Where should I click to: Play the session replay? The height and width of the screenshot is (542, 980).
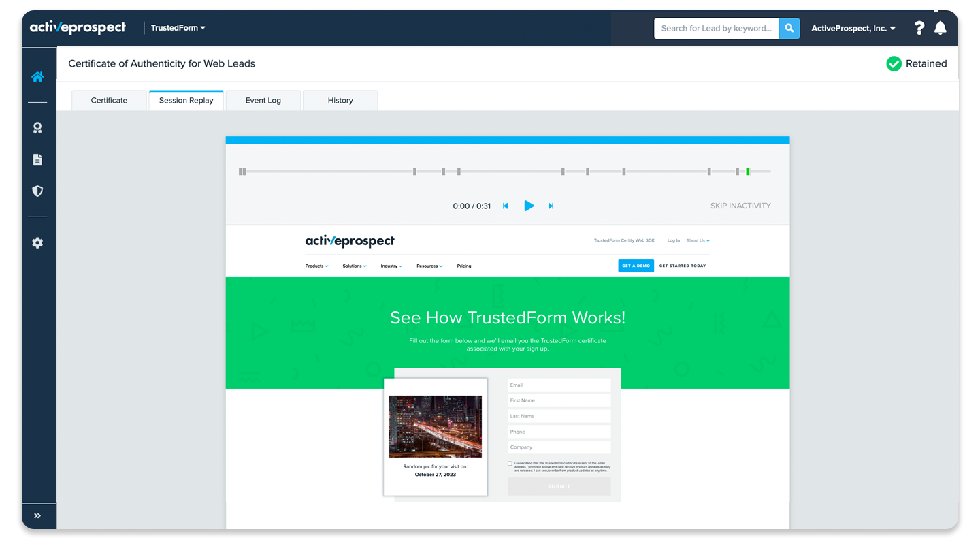pyautogui.click(x=529, y=206)
